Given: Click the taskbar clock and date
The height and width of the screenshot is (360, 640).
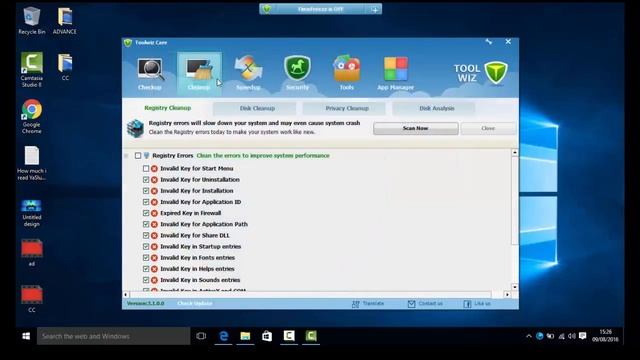Looking at the screenshot, I should 605,336.
